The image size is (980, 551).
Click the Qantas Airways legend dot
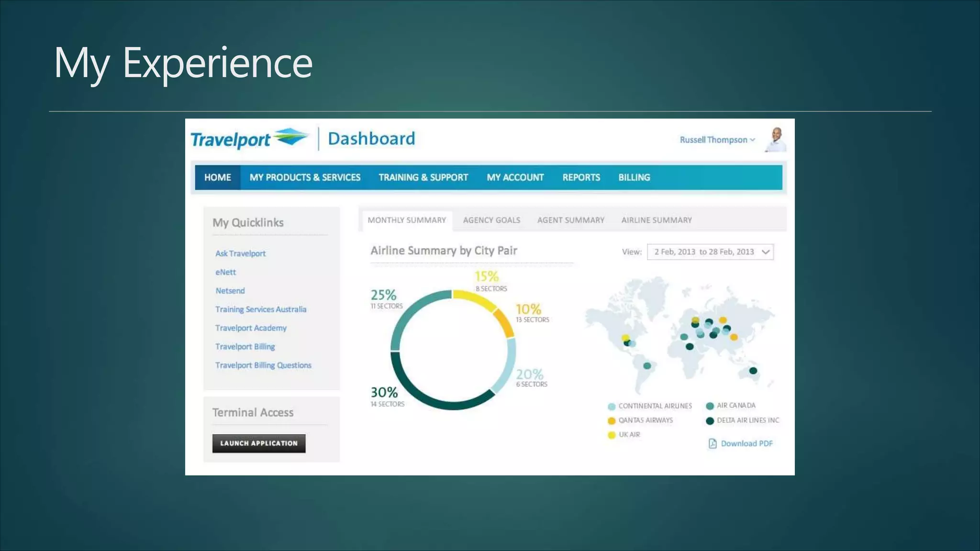(611, 421)
